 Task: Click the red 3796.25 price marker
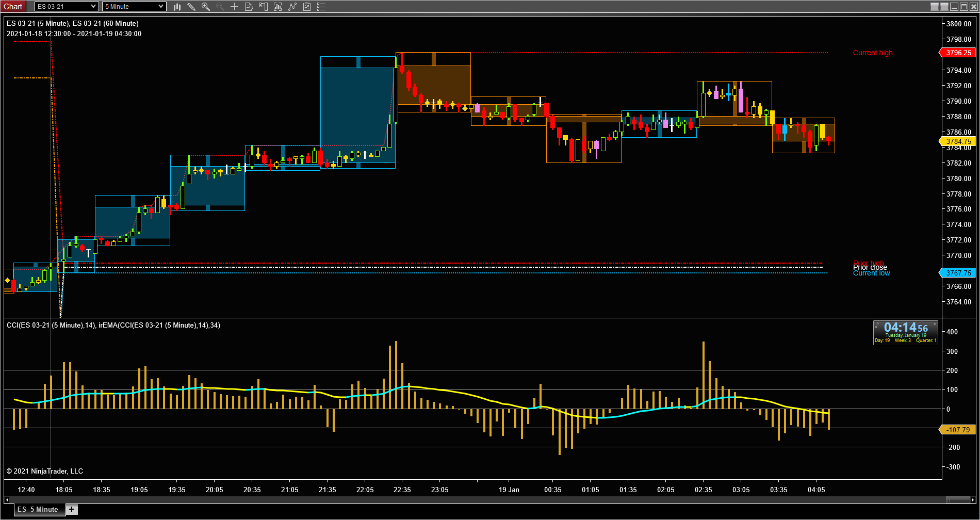[958, 53]
